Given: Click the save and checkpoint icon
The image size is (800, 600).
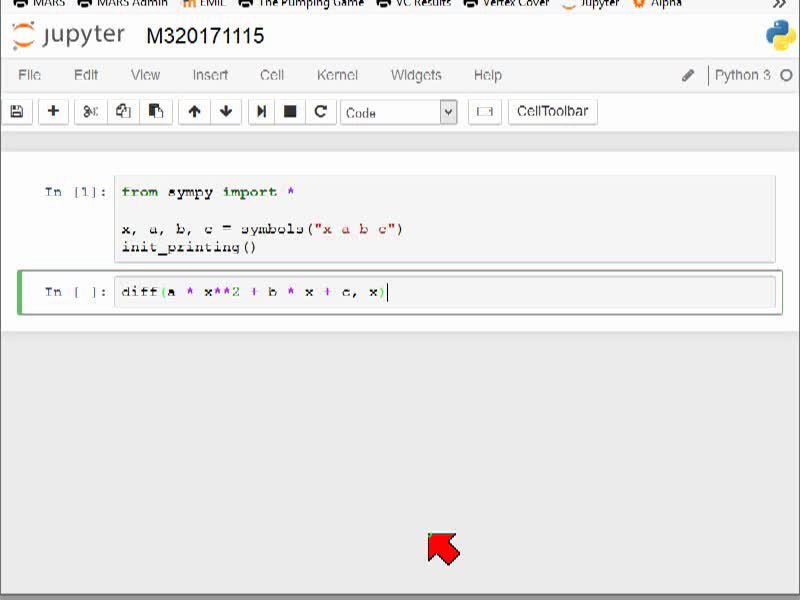Looking at the screenshot, I should (x=17, y=111).
